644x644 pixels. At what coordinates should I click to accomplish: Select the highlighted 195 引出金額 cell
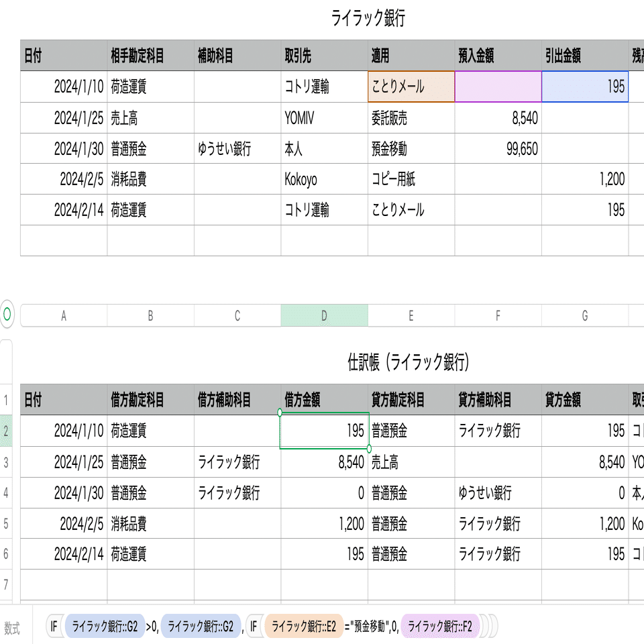coord(584,87)
